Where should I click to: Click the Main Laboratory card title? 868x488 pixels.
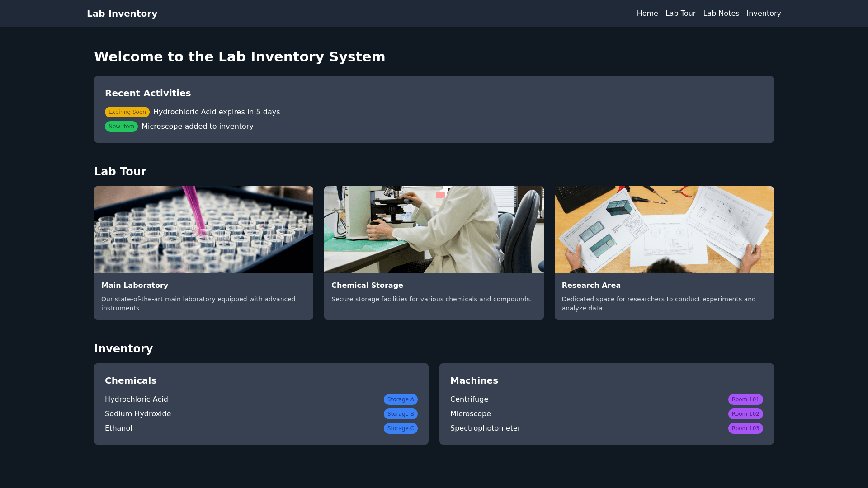pyautogui.click(x=135, y=286)
